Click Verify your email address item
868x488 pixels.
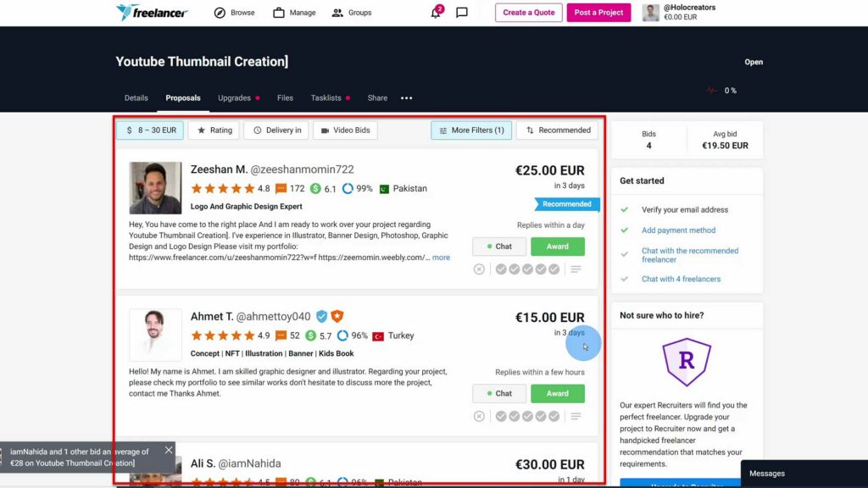(685, 210)
